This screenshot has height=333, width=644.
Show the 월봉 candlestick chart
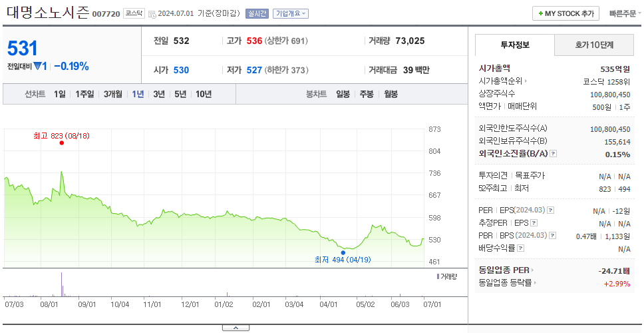391,94
